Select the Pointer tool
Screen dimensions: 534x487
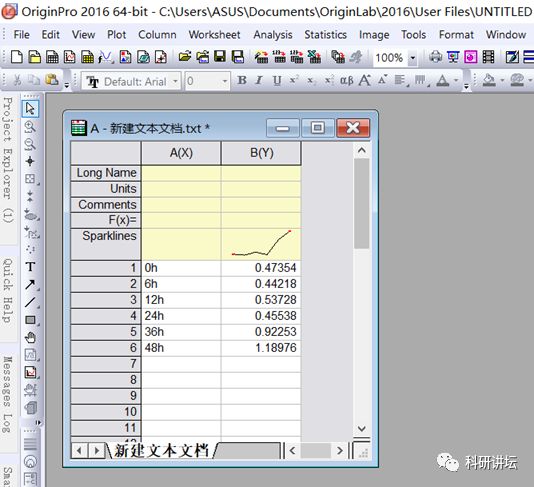coord(30,109)
